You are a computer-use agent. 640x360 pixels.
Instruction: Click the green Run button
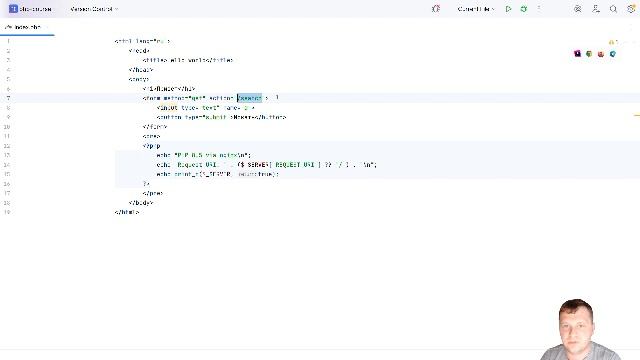click(509, 9)
